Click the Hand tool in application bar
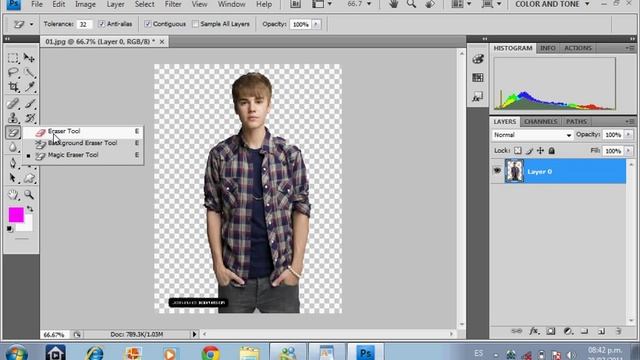 [393, 4]
